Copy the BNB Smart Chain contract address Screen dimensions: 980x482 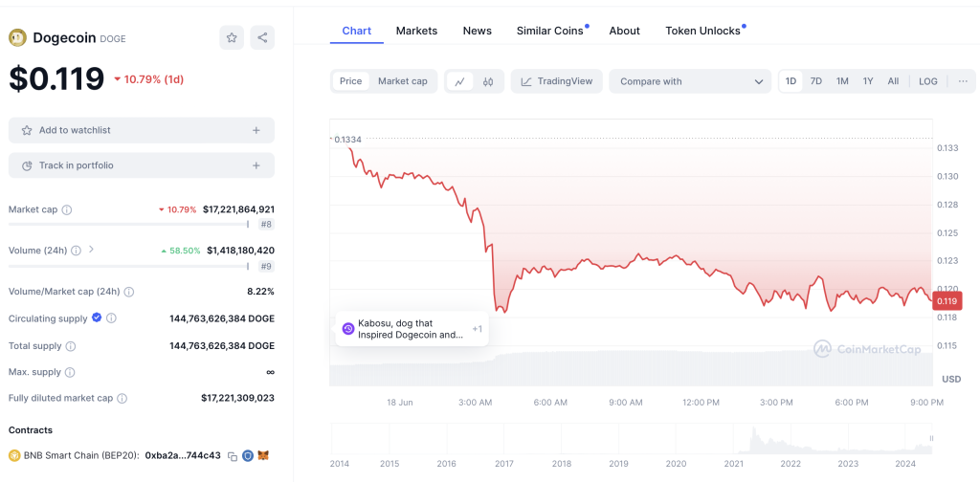click(x=232, y=456)
